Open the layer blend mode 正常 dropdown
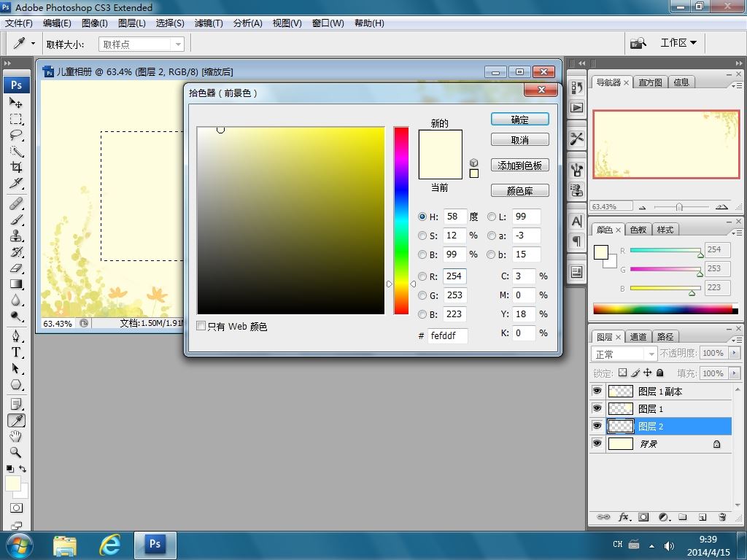Viewport: 747px width, 560px height. 624,354
